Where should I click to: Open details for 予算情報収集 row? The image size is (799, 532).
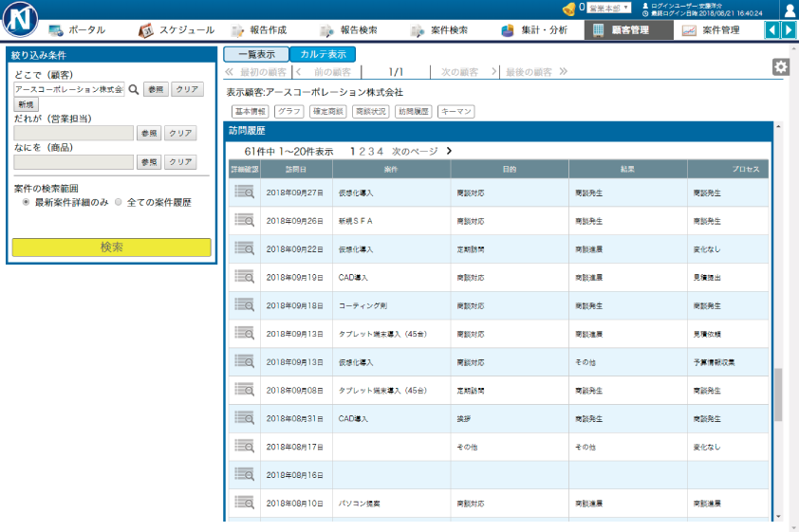244,361
